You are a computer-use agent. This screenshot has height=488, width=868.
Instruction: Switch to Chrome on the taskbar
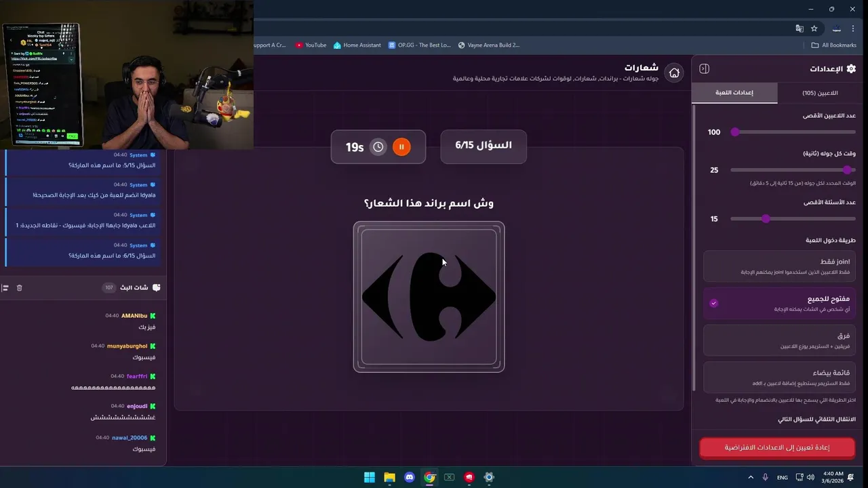429,477
